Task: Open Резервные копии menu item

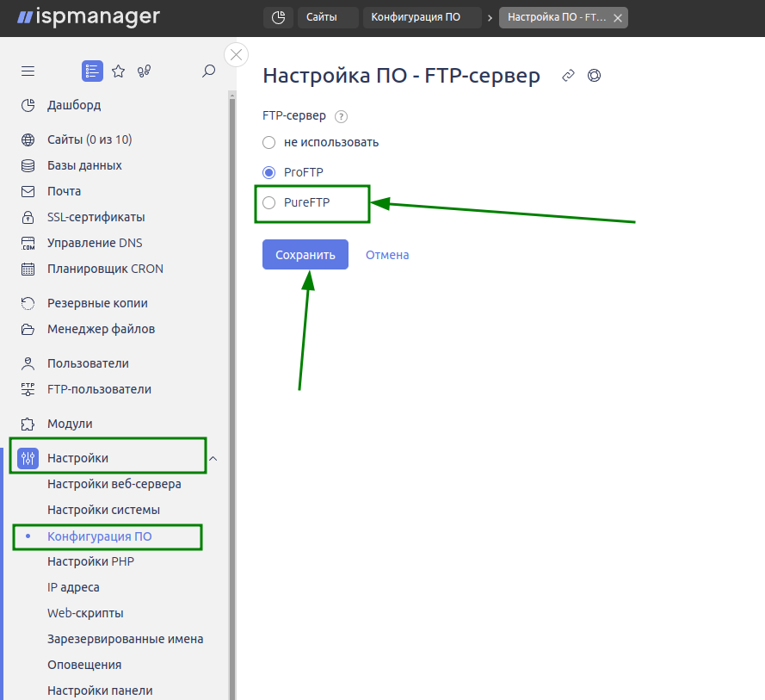Action: tap(97, 304)
